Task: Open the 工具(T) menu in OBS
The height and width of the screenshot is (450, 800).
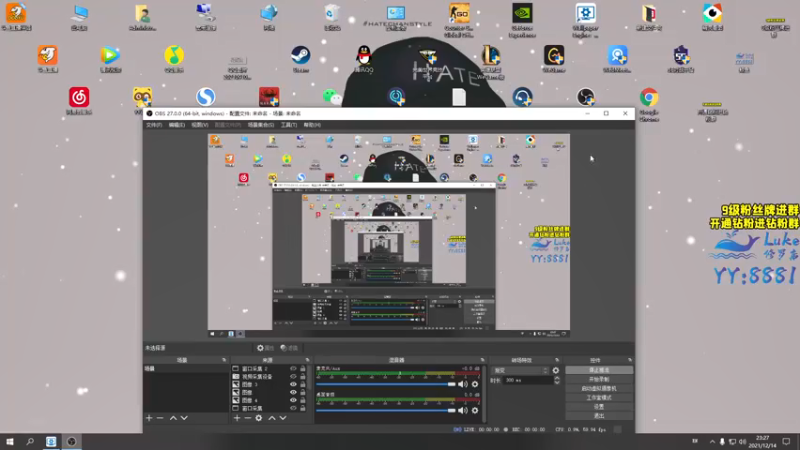Action: click(x=289, y=125)
